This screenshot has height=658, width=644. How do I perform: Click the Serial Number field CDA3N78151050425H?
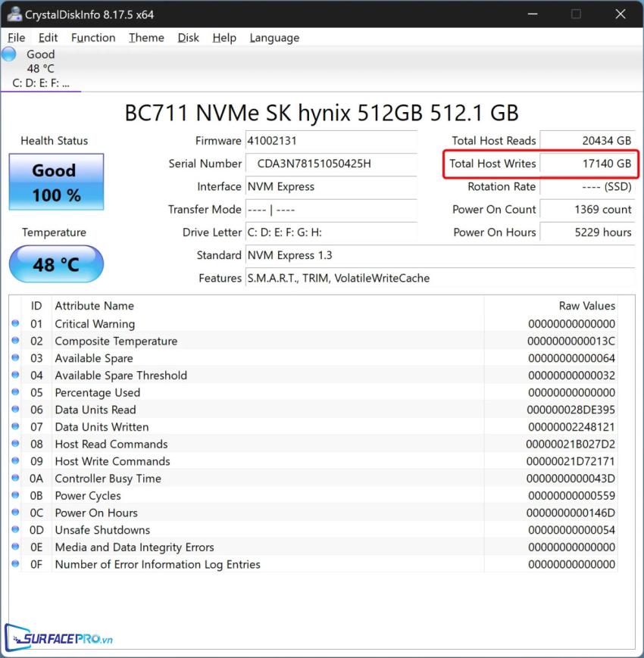point(331,164)
